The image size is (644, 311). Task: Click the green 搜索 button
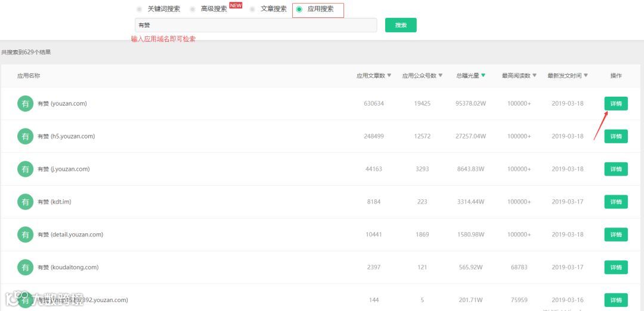[401, 25]
